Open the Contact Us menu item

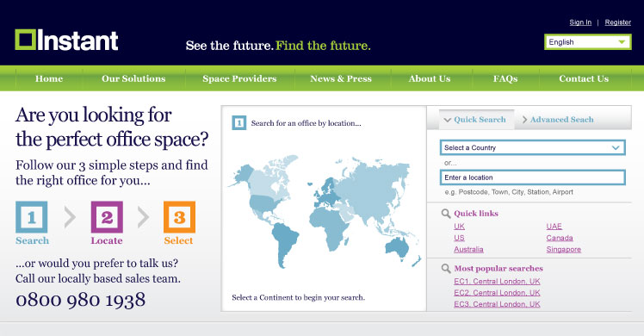(584, 78)
